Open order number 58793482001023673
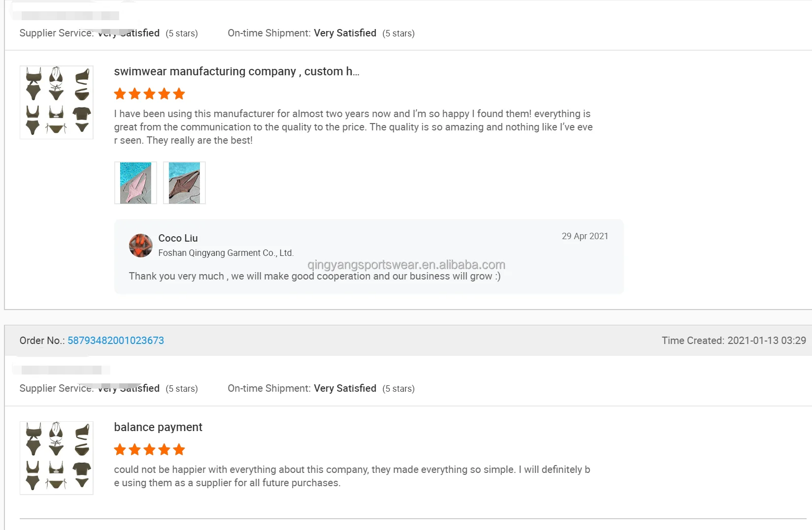 [116, 341]
